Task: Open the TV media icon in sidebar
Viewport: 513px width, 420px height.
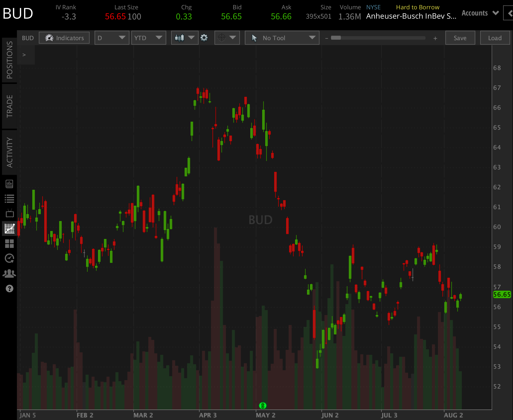Action: [10, 214]
